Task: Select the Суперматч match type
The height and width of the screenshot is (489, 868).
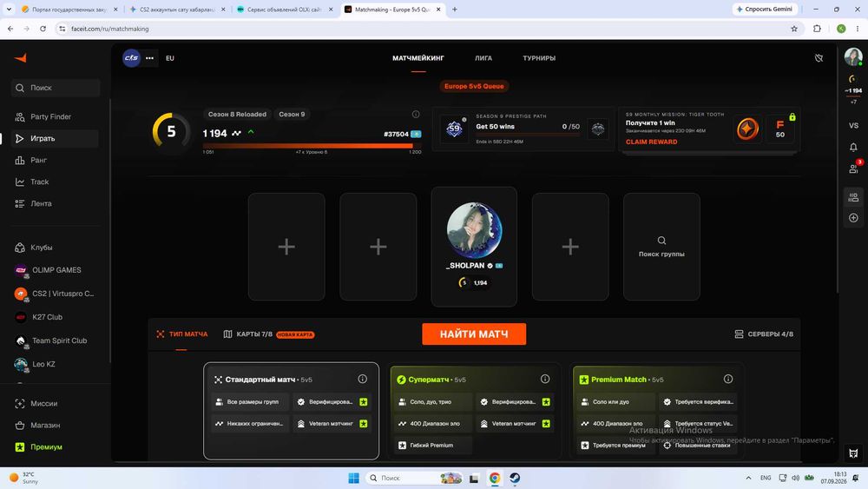Action: pos(475,411)
